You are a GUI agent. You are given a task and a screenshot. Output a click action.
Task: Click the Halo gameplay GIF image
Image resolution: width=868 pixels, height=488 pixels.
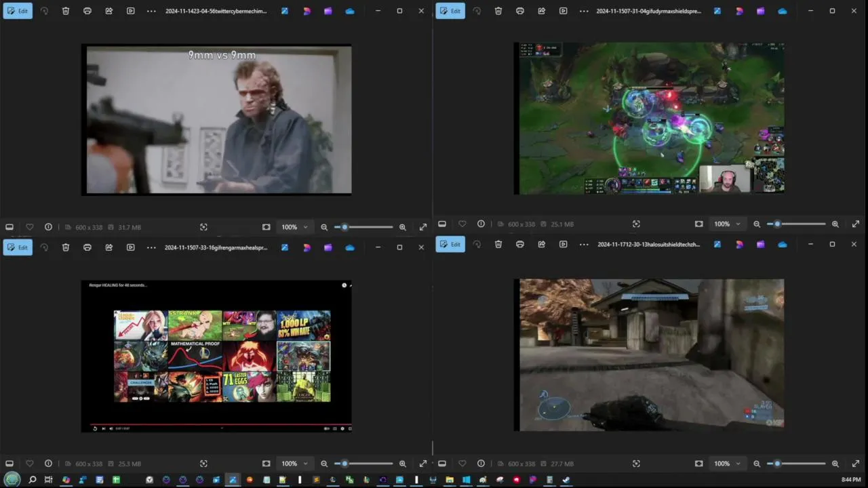point(649,355)
